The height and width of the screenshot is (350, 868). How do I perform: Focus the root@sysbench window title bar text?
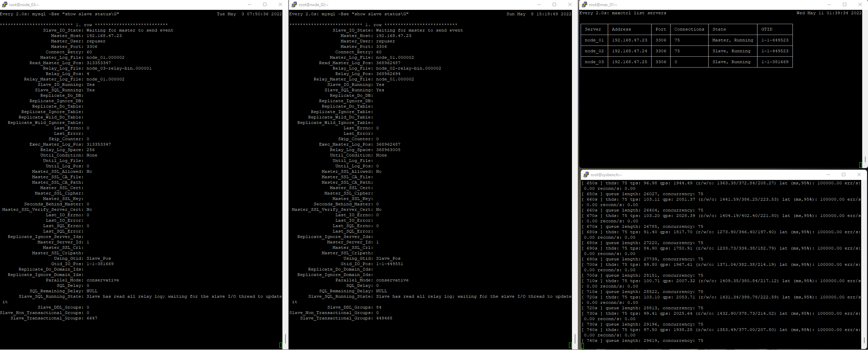click(x=606, y=175)
